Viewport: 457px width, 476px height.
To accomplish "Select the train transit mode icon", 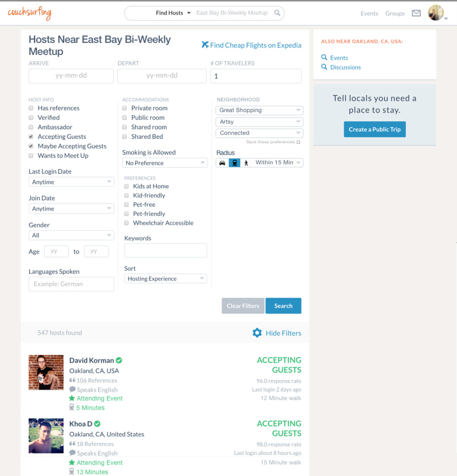I will tap(234, 163).
